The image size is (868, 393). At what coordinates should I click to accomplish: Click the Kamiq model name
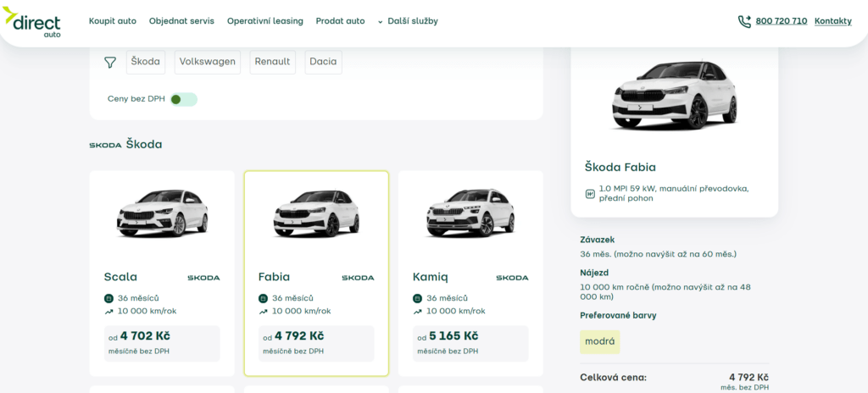point(431,277)
